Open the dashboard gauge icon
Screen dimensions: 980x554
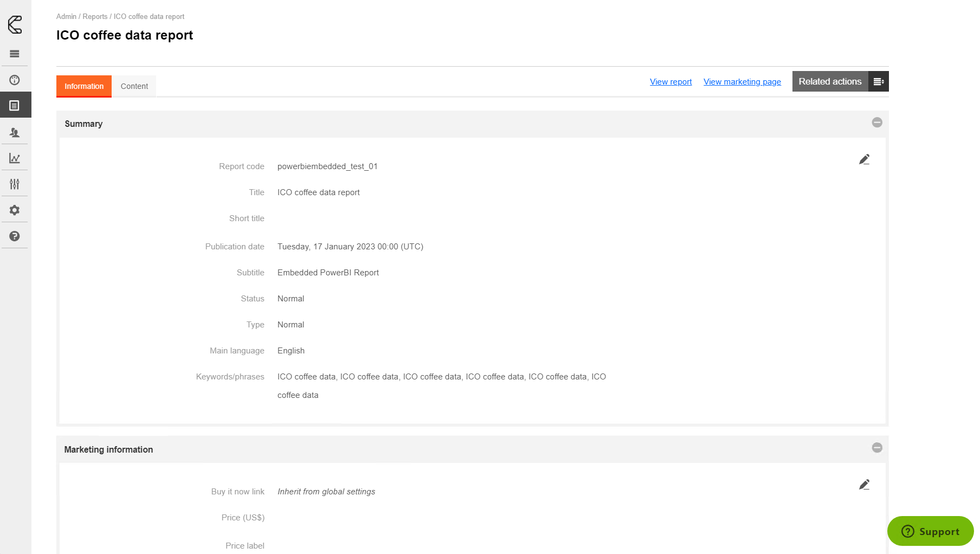coord(15,80)
